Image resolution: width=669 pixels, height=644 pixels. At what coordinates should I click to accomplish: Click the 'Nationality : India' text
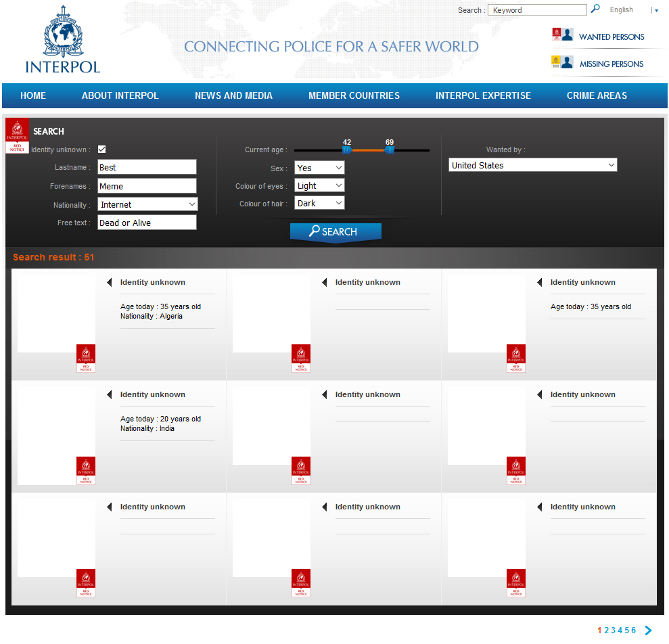pyautogui.click(x=147, y=428)
